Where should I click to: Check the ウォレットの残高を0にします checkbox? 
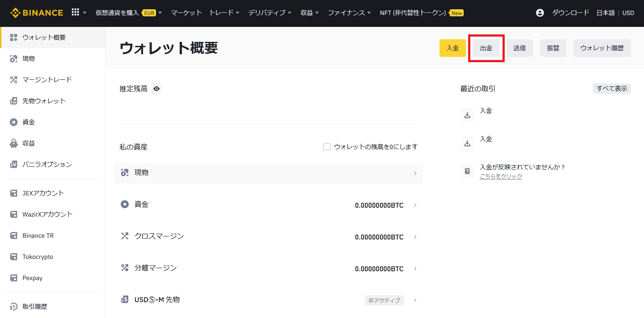[327, 147]
